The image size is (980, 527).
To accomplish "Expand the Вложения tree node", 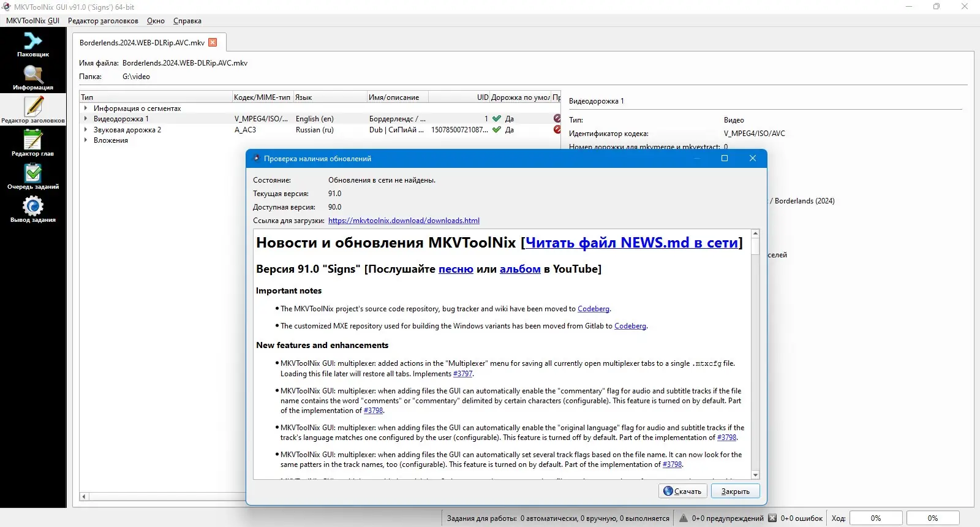I will pyautogui.click(x=86, y=140).
